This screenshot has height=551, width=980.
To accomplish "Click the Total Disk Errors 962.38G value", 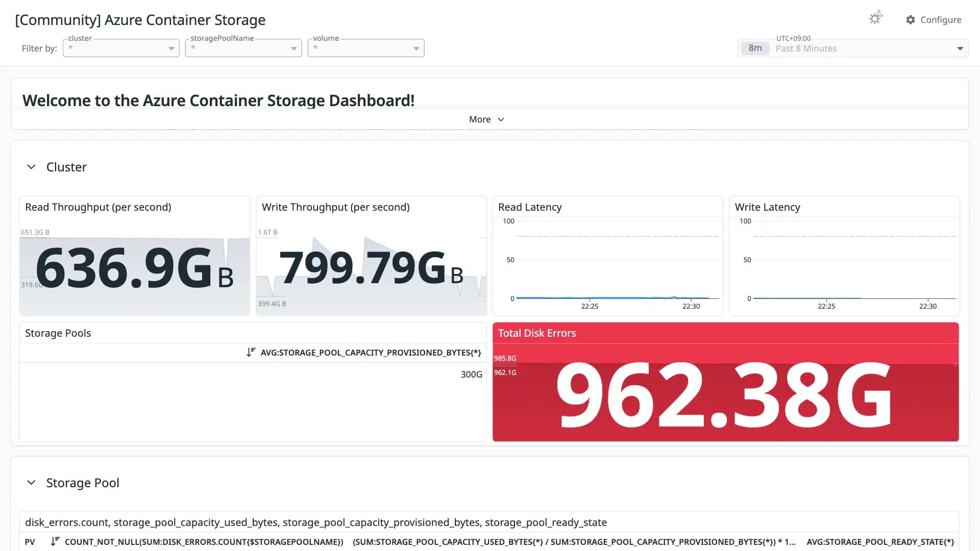I will click(724, 395).
